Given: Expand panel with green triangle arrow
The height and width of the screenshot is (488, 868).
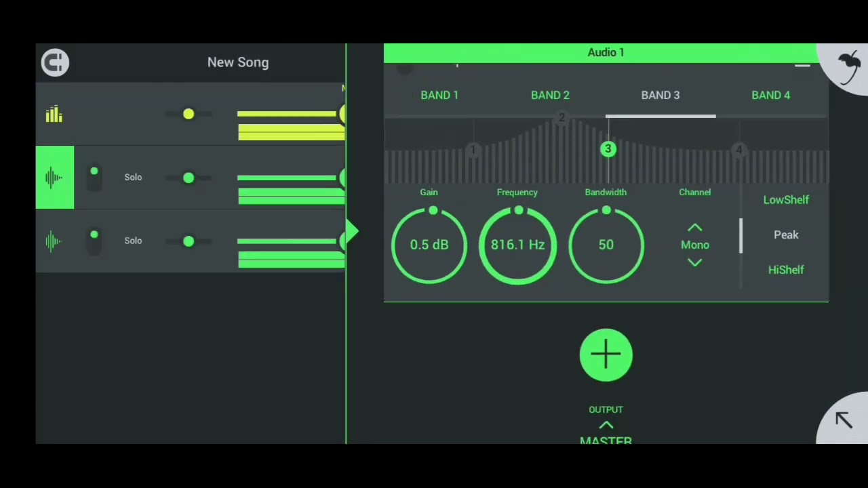Looking at the screenshot, I should coord(352,232).
